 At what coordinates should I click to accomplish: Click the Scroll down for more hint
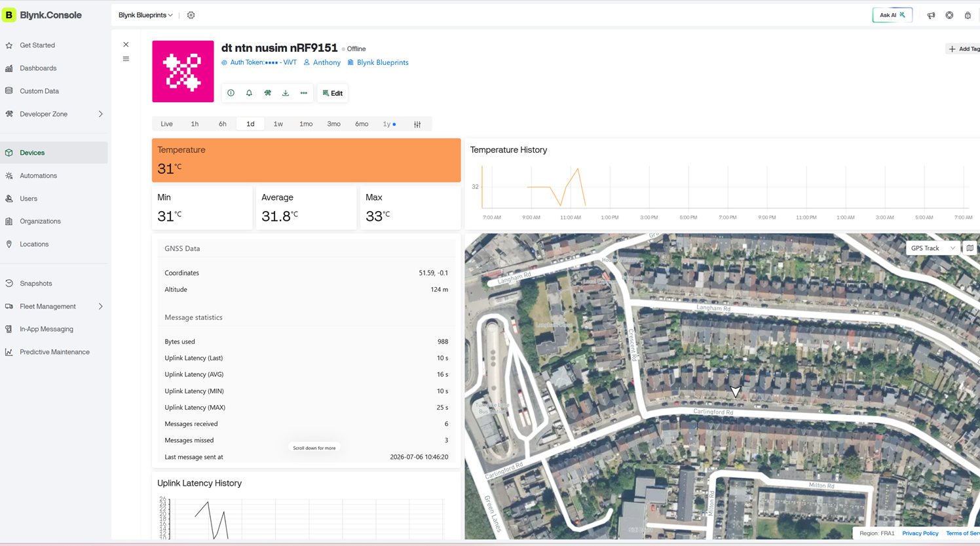pyautogui.click(x=314, y=448)
